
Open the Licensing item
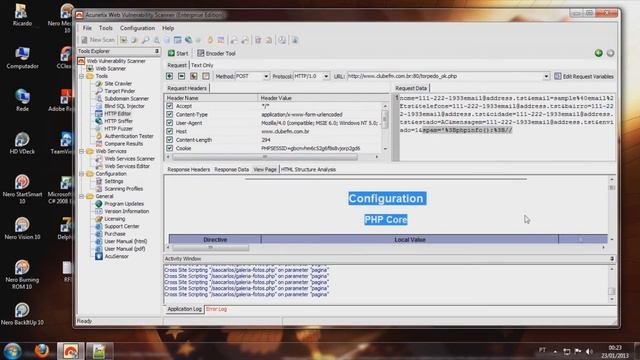pyautogui.click(x=115, y=219)
